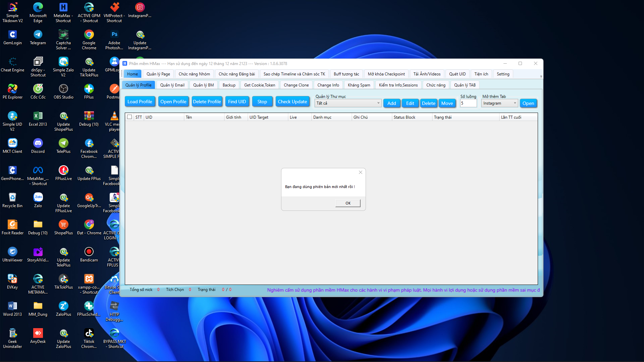Click the Stop button
This screenshot has width=644, height=362.
pyautogui.click(x=262, y=102)
